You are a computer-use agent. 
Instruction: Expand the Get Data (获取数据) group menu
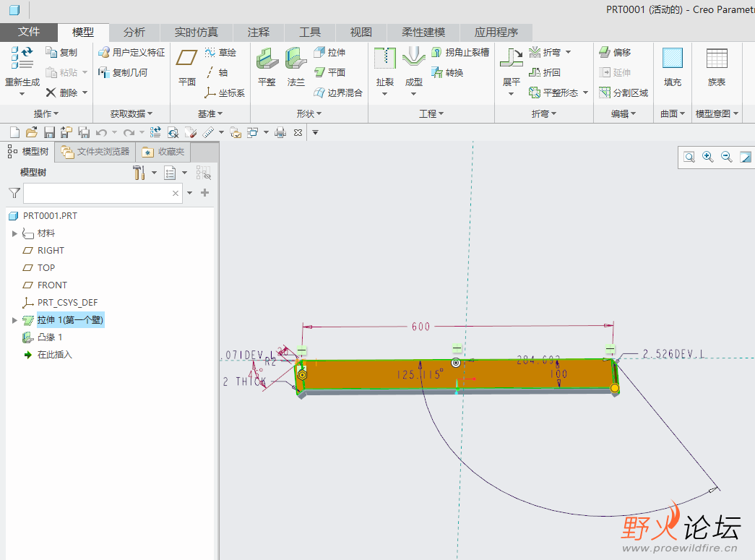[131, 113]
